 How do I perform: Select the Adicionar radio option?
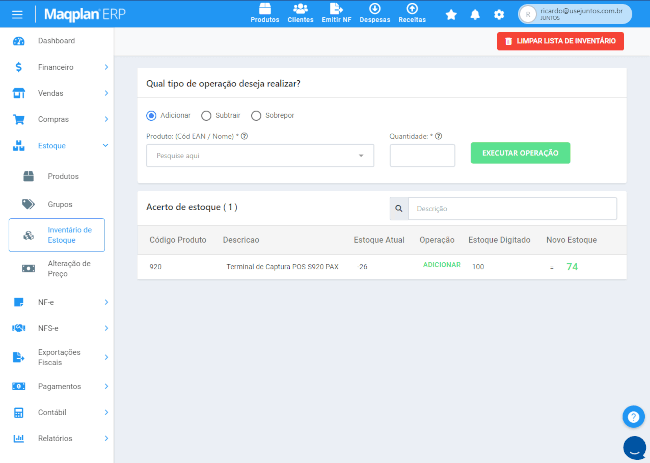click(151, 116)
